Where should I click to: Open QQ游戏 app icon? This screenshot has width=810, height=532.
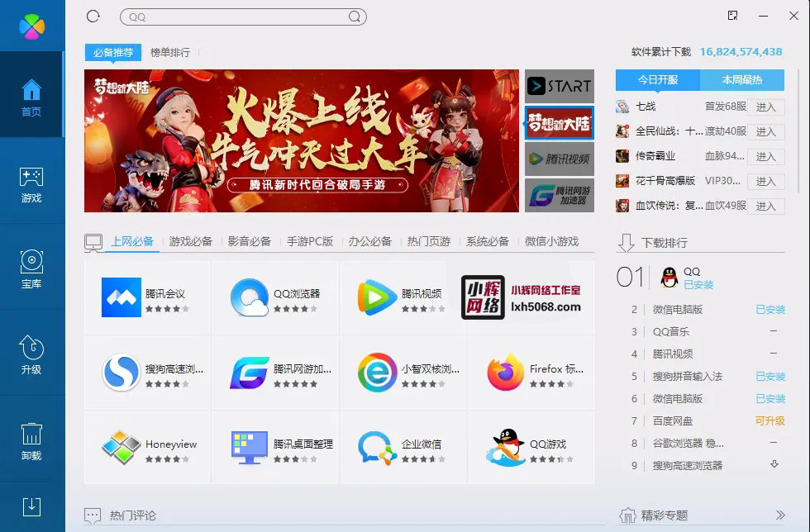pyautogui.click(x=506, y=447)
